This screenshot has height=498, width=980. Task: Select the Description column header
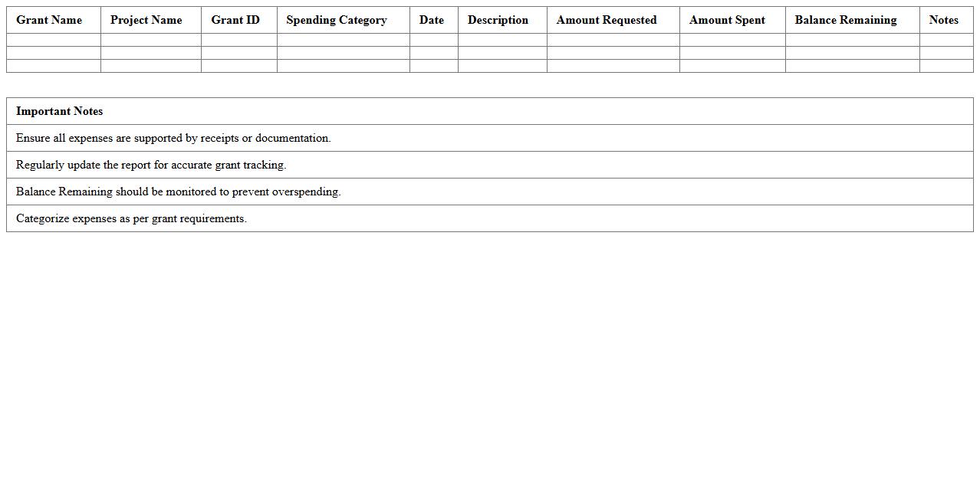point(498,20)
